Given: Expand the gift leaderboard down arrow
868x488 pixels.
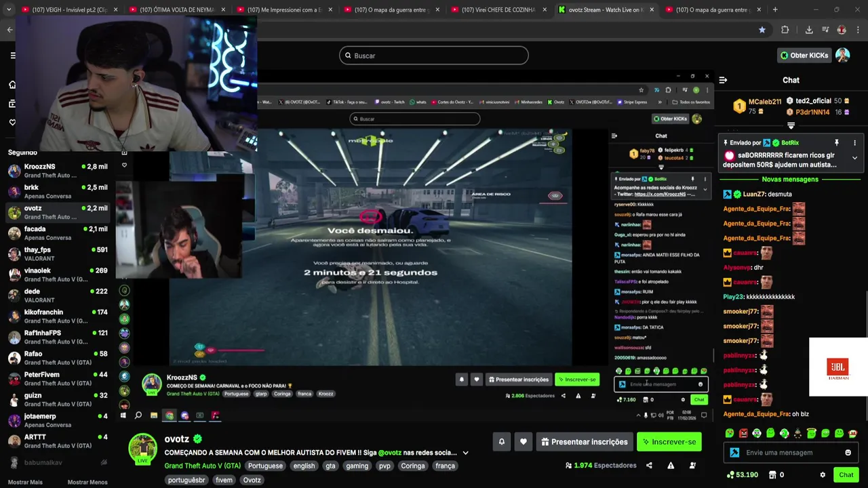Looking at the screenshot, I should [x=791, y=126].
